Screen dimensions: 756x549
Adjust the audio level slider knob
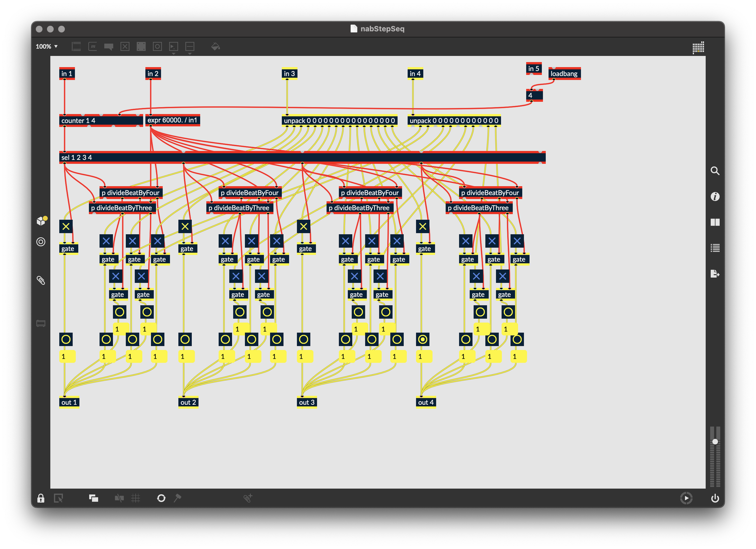click(715, 442)
